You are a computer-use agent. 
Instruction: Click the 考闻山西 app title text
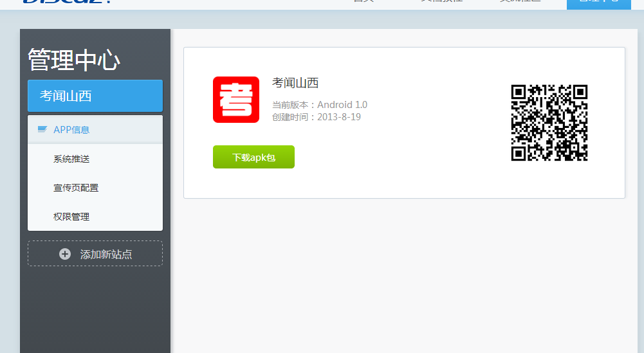[295, 83]
